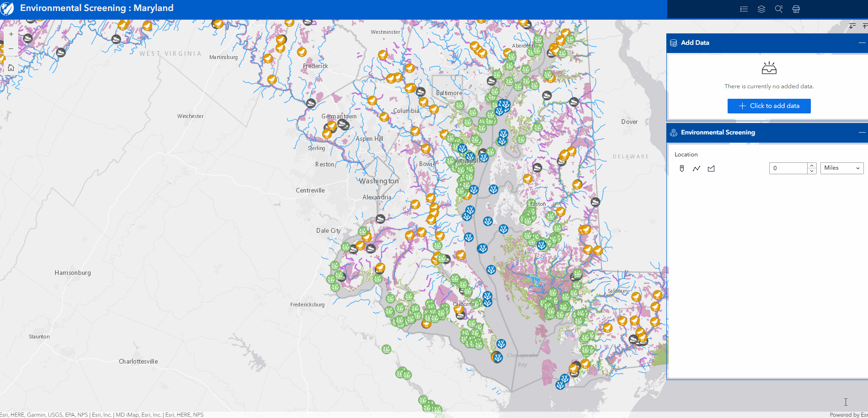The height and width of the screenshot is (418, 868).
Task: Focus the buffer distance input field
Action: point(788,168)
